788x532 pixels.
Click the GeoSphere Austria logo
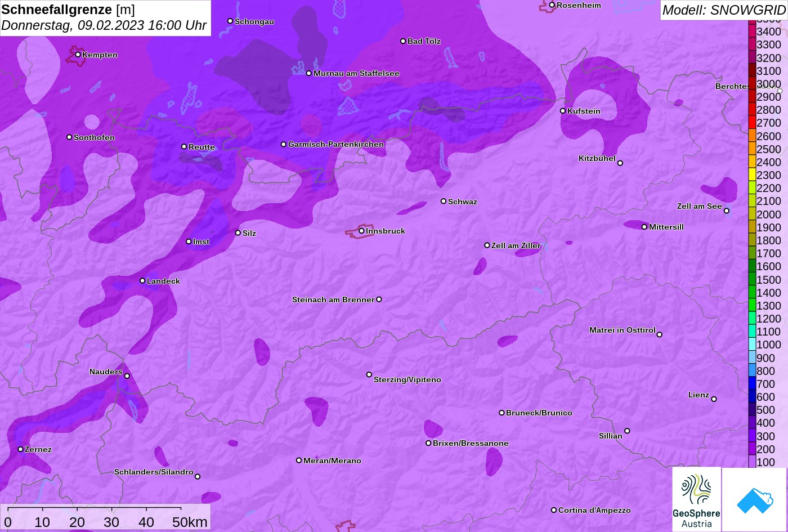point(696,499)
